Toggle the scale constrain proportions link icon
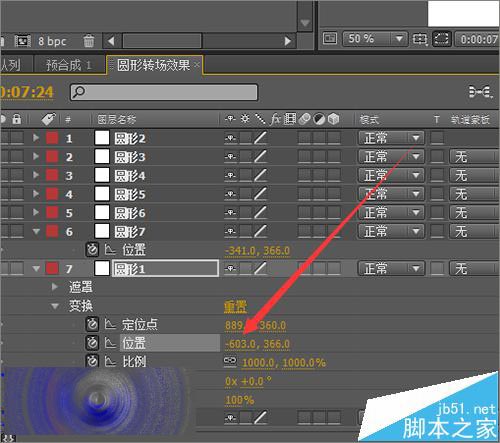Screen dimensions: 500x443 pos(230,361)
